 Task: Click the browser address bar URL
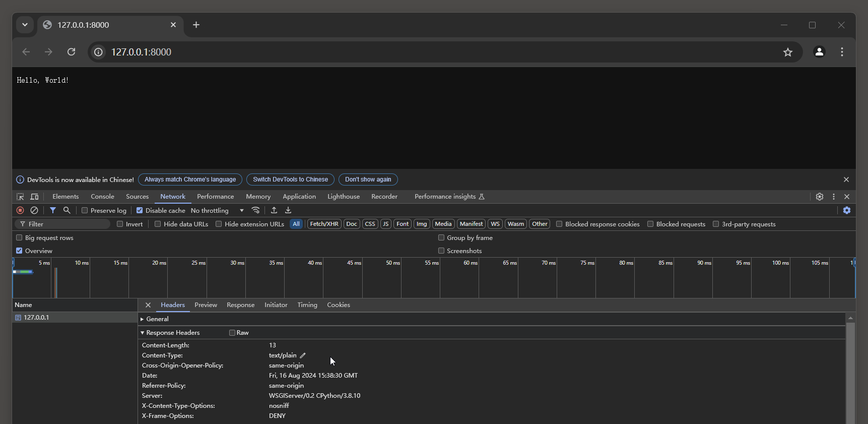point(141,52)
